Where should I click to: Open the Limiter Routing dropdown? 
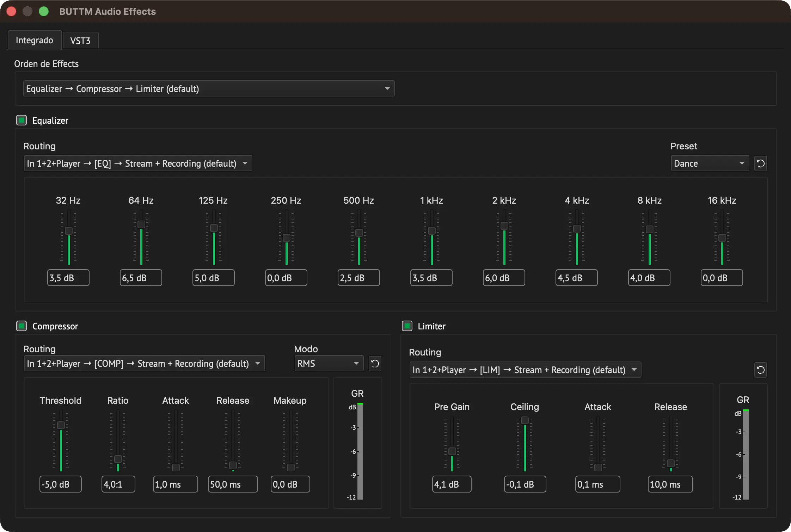[525, 370]
